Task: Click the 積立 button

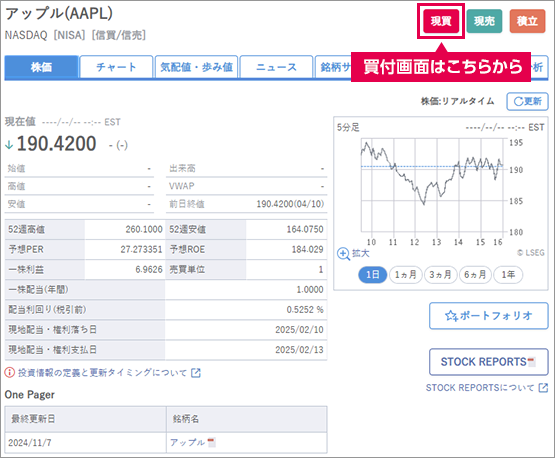Action: [x=527, y=21]
